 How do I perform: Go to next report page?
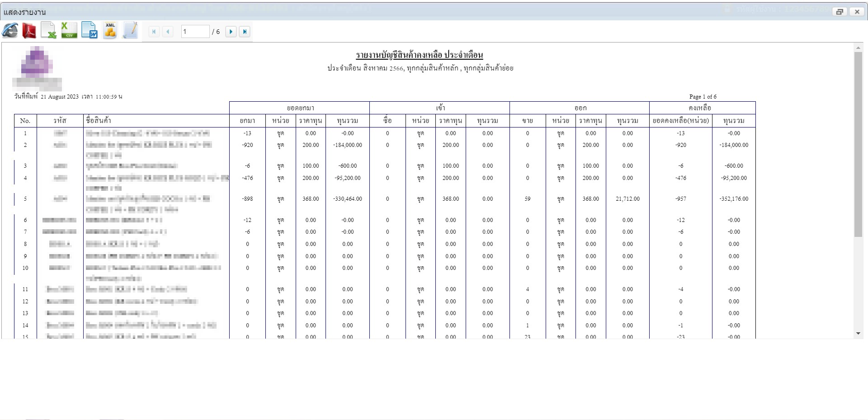tap(231, 32)
